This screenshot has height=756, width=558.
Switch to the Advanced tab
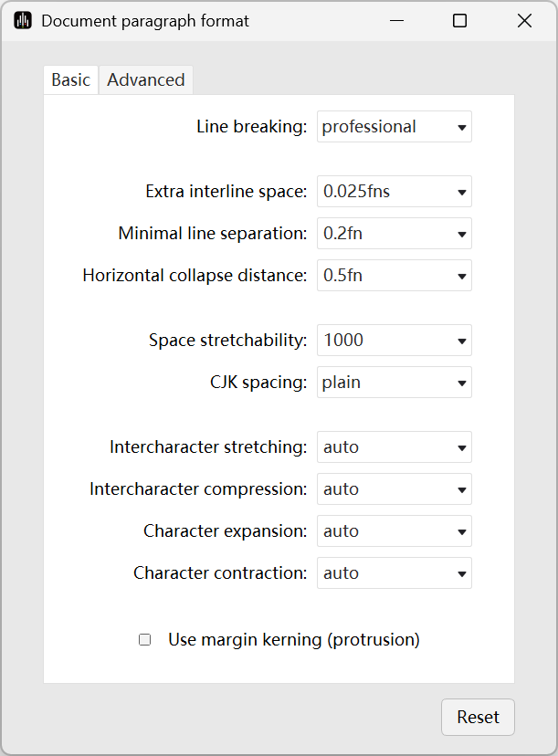pos(145,80)
